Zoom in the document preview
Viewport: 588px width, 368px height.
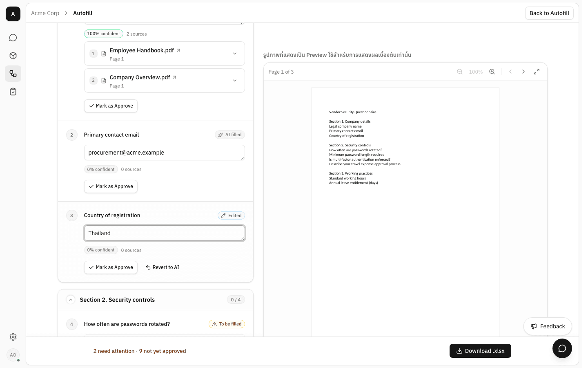tap(492, 72)
